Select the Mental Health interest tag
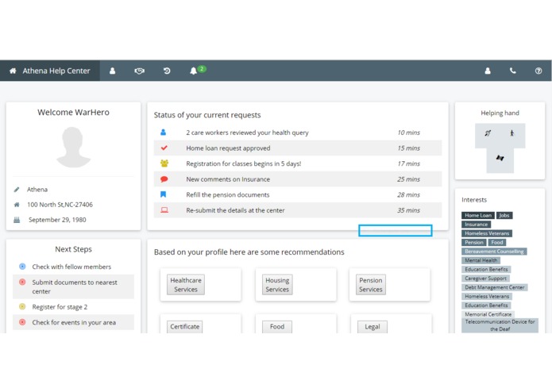 (x=481, y=260)
